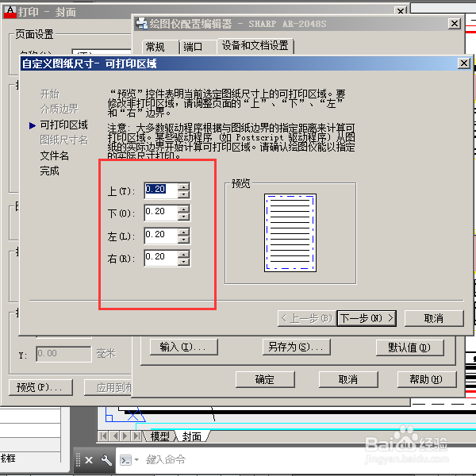Click the Y offset field in print dialog
This screenshot has height=476, width=476.
point(63,354)
